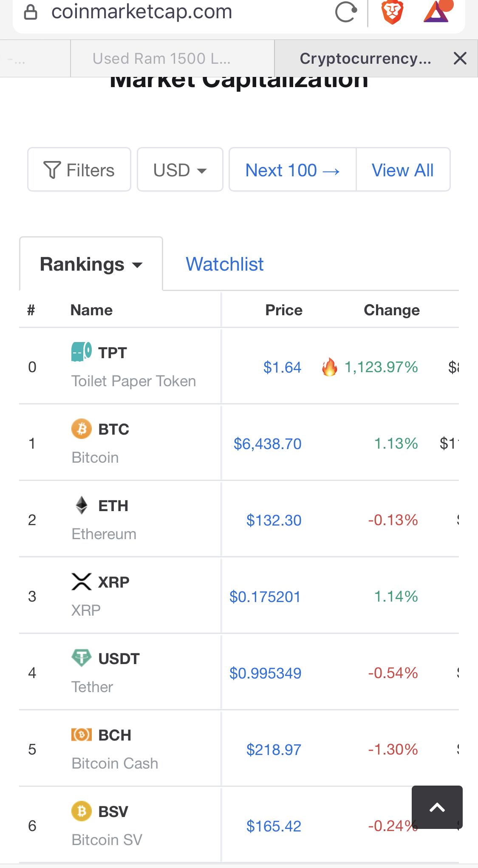Expand the USD currency dropdown
Image resolution: width=478 pixels, height=868 pixels.
tap(180, 170)
